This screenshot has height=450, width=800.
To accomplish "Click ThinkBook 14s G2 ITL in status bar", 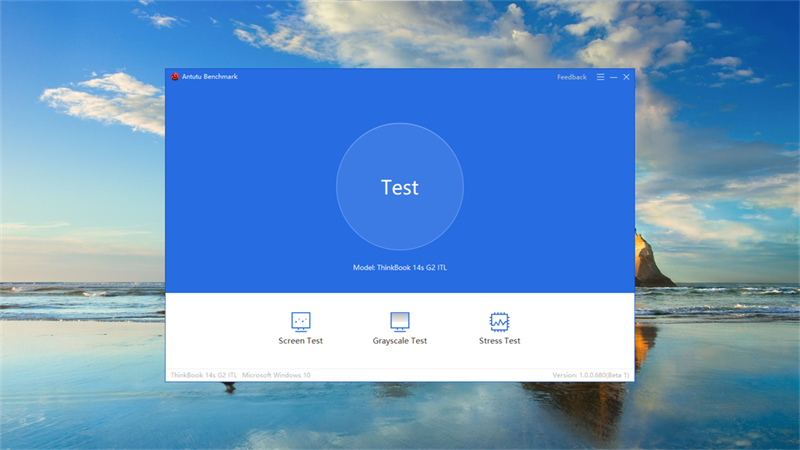I will [x=204, y=375].
